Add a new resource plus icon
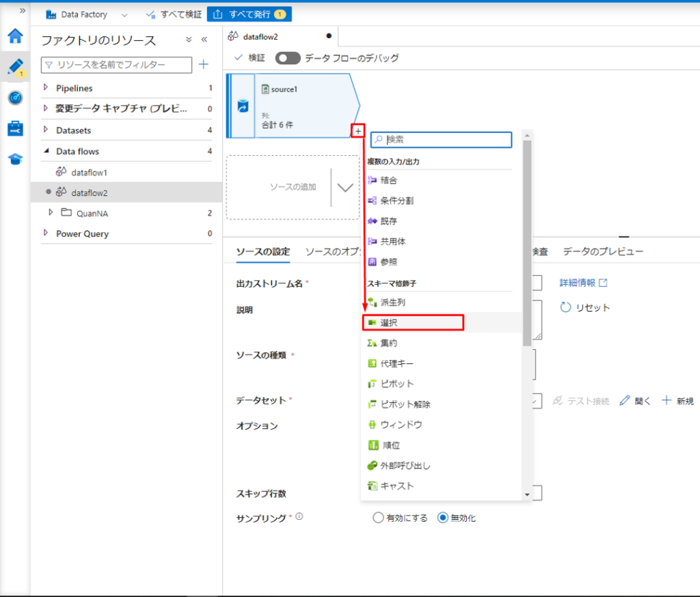 tap(203, 65)
